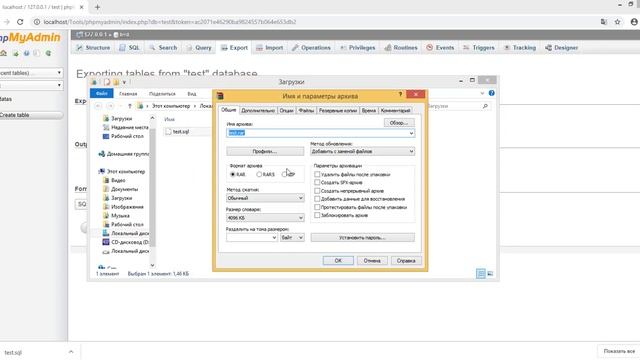Enable Создать SFX-архив option
This screenshot has height=360, width=640.
coord(317,182)
